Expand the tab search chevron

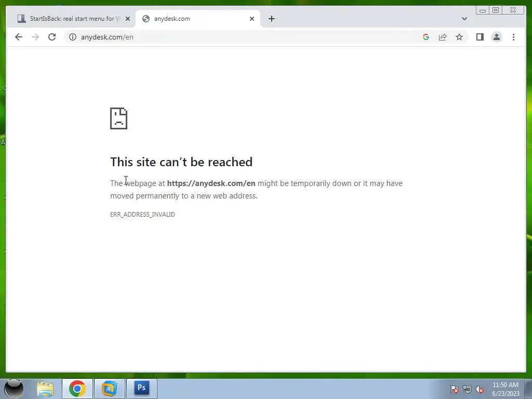point(464,19)
